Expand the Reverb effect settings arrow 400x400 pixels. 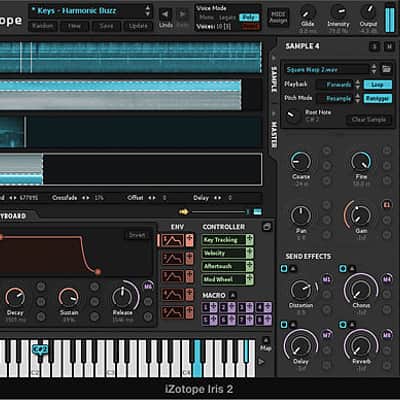352,324
